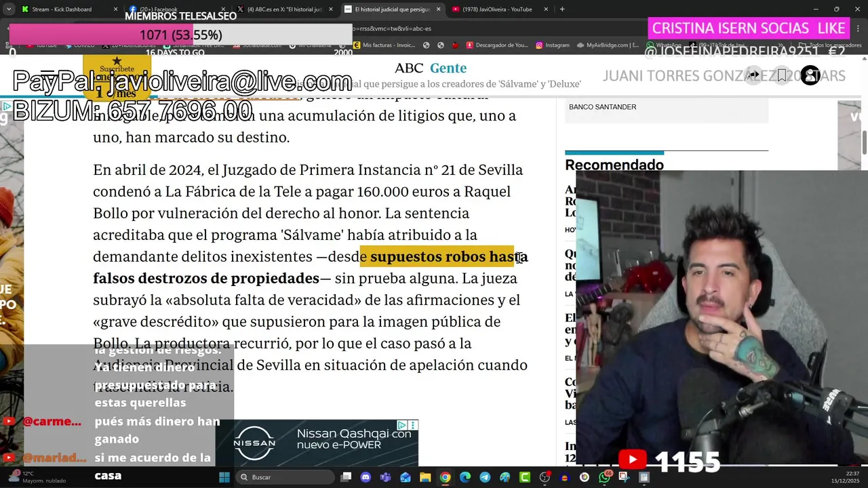Screen dimensions: 868x488
Task: Click the share icon in ABC header
Action: [x=753, y=75]
